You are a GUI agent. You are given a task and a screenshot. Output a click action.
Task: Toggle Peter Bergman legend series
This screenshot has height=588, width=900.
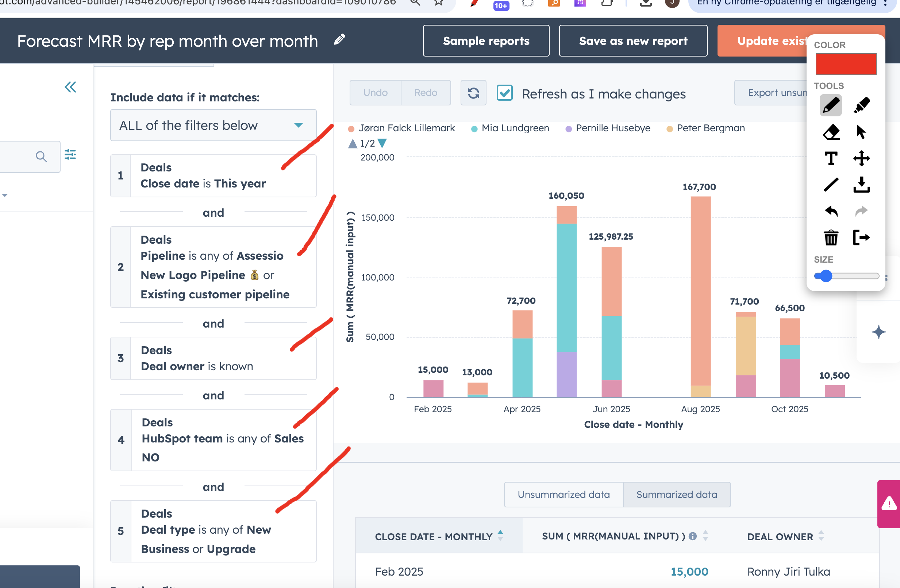(x=710, y=128)
